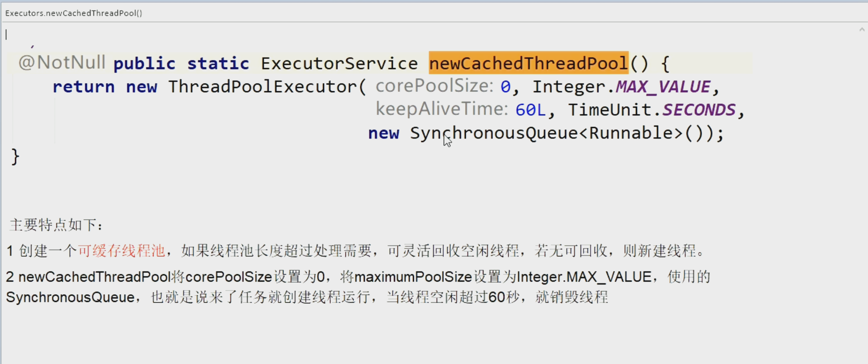Image resolution: width=868 pixels, height=364 pixels.
Task: Click the @NotNull annotation in code
Action: pyautogui.click(x=62, y=63)
